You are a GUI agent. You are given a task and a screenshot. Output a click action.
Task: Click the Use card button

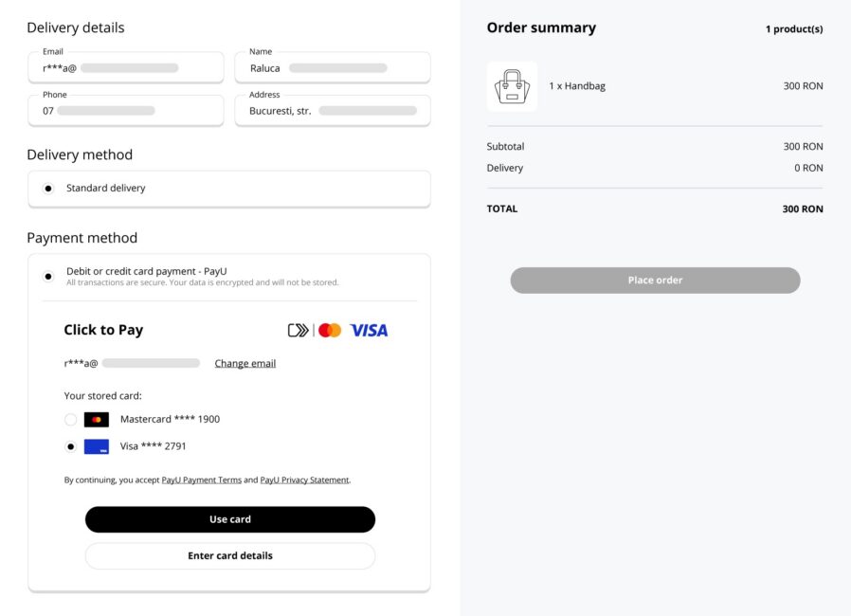(230, 519)
